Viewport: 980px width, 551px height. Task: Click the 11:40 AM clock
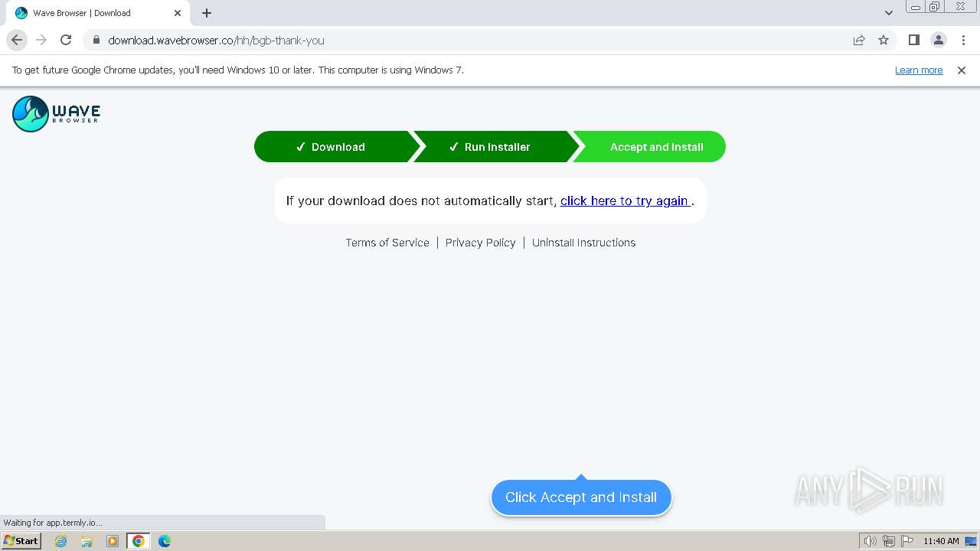(941, 541)
